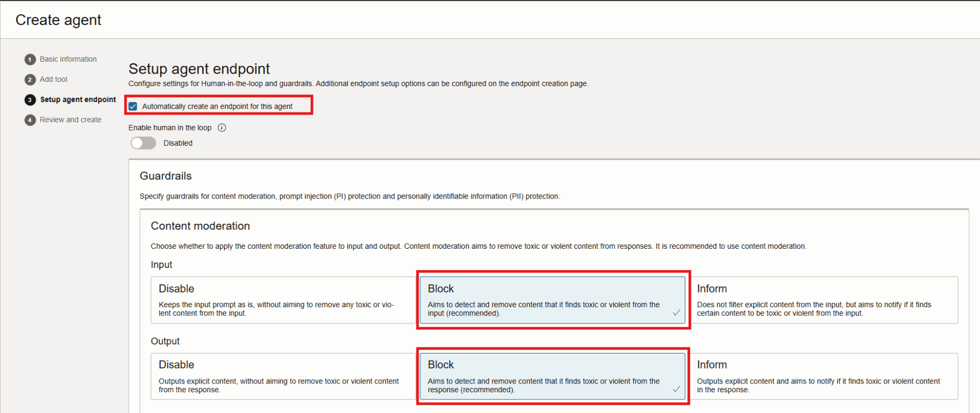Image resolution: width=980 pixels, height=413 pixels.
Task: Go to Basic information step
Action: (68, 59)
